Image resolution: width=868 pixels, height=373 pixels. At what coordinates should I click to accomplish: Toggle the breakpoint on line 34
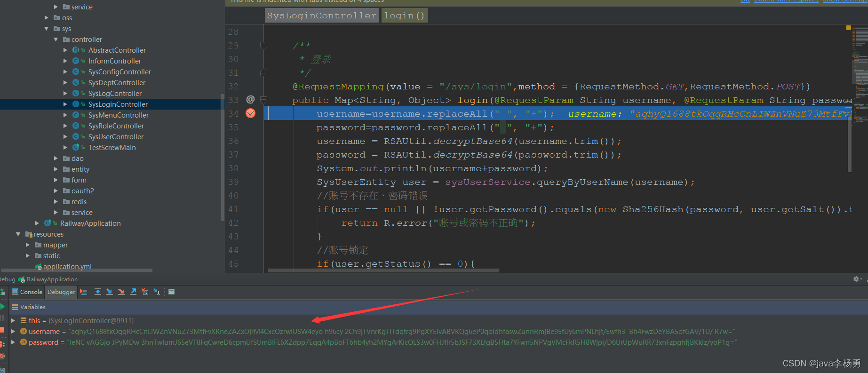[x=251, y=113]
